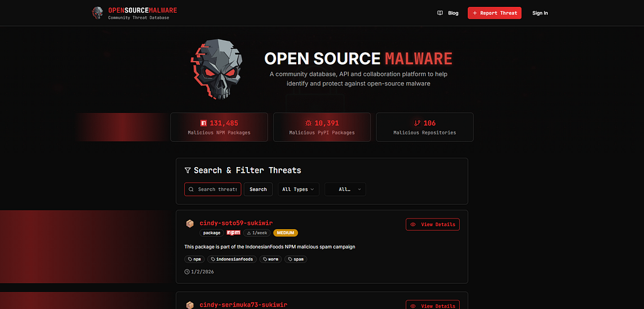The height and width of the screenshot is (309, 644).
Task: Click the OPENSOURCEMALWARE header title
Action: (143, 10)
